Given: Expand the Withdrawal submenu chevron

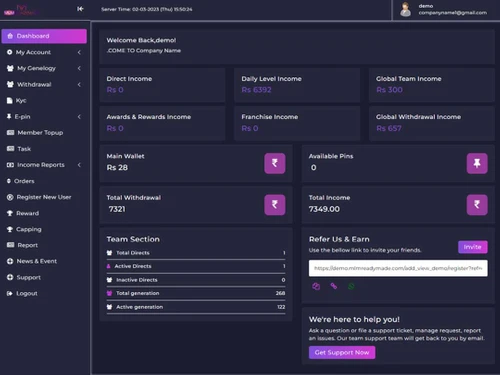Looking at the screenshot, I should (79, 84).
